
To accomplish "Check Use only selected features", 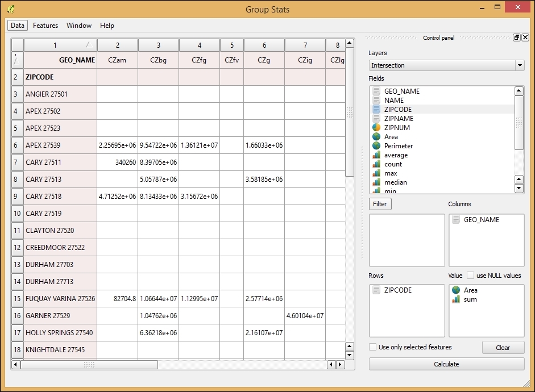I will tap(373, 347).
